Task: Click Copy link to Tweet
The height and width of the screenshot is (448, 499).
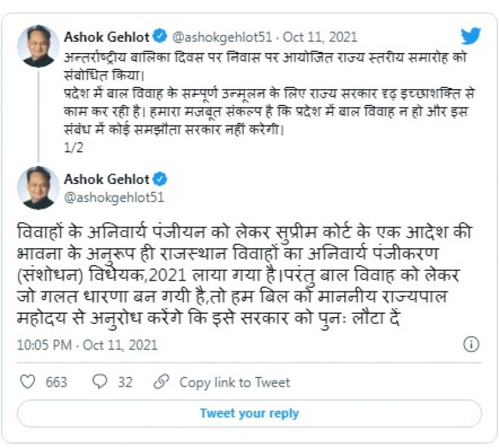Action: 235,382
